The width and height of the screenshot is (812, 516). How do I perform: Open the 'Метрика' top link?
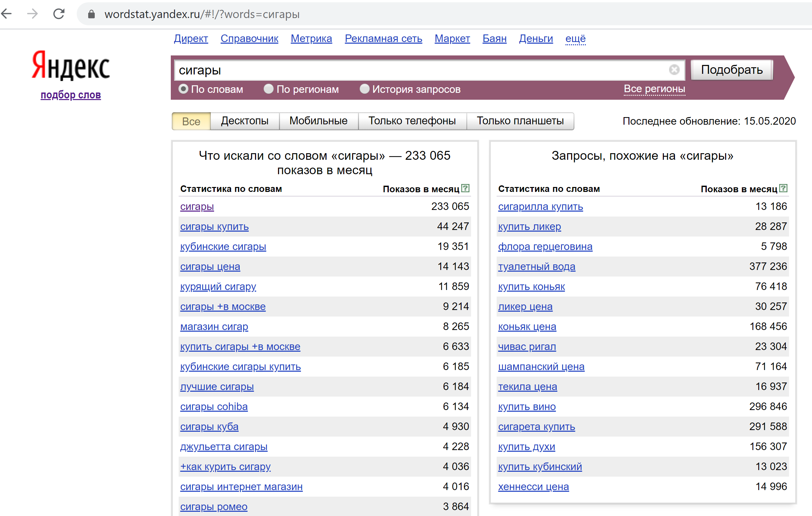311,38
